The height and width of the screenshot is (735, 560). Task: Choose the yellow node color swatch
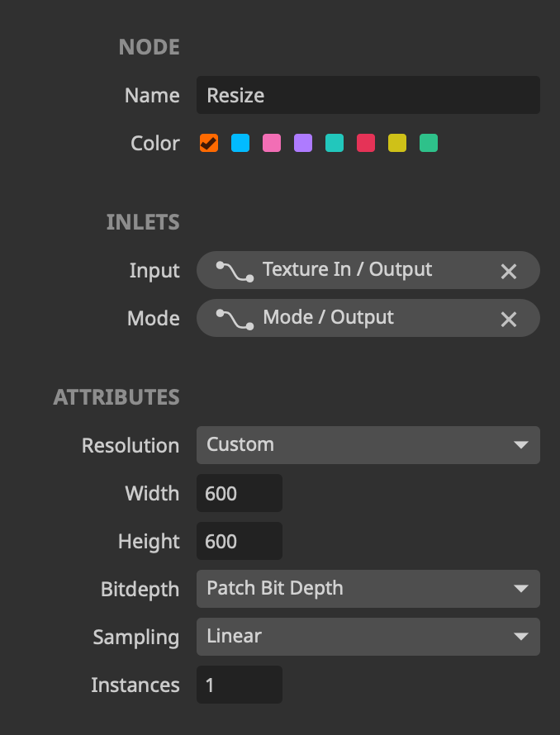[x=397, y=144]
